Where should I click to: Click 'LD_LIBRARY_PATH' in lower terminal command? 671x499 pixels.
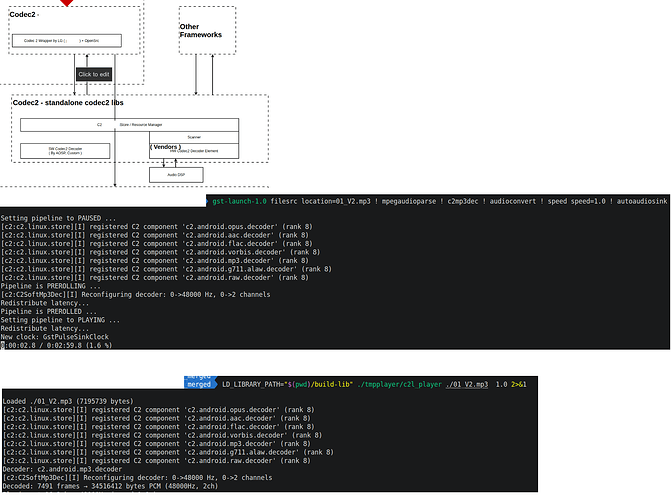point(251,384)
